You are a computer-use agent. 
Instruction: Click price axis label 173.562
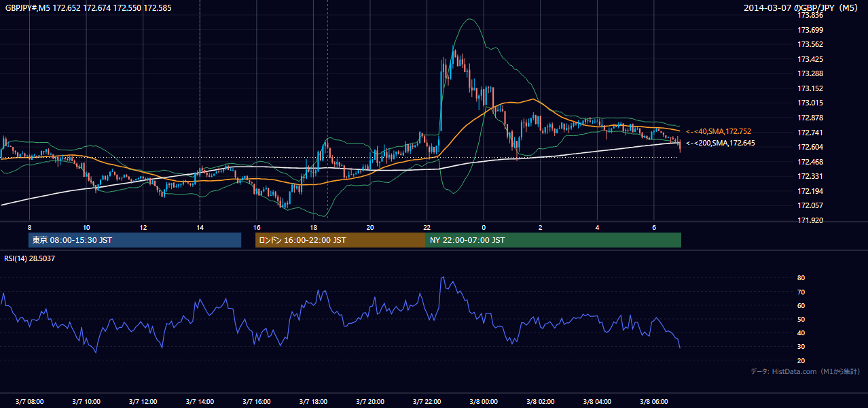click(x=810, y=44)
